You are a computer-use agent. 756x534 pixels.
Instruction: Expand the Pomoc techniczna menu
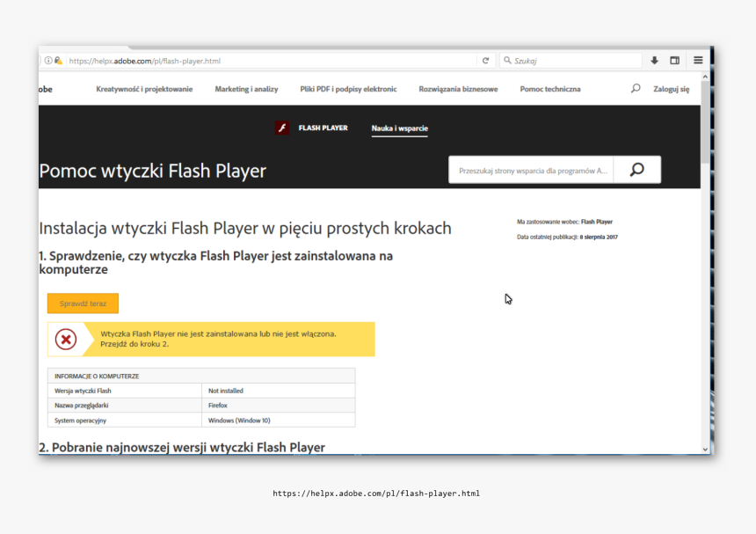point(550,89)
